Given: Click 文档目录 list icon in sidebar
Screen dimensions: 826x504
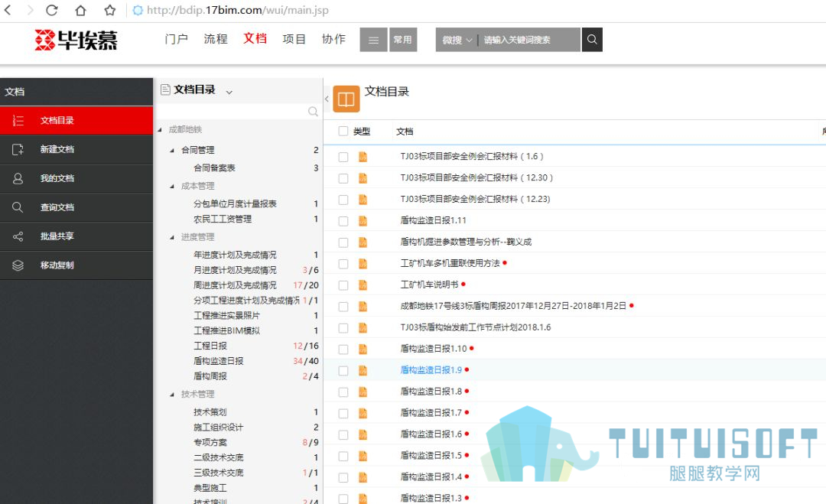Looking at the screenshot, I should [18, 121].
